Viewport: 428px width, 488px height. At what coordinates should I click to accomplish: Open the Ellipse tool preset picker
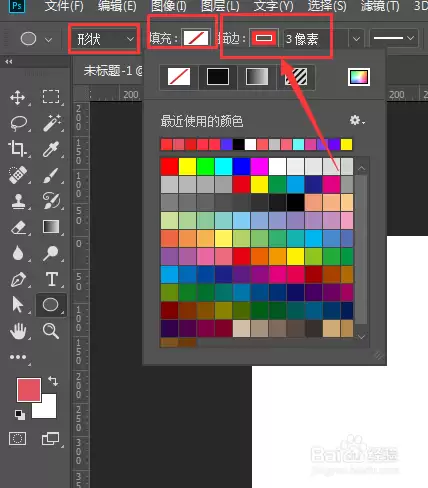(49, 40)
